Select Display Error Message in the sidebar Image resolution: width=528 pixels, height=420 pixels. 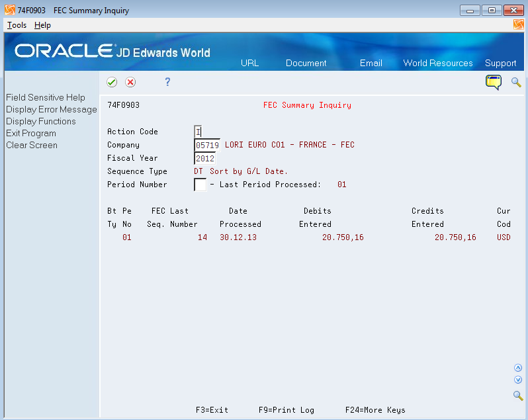pos(52,110)
